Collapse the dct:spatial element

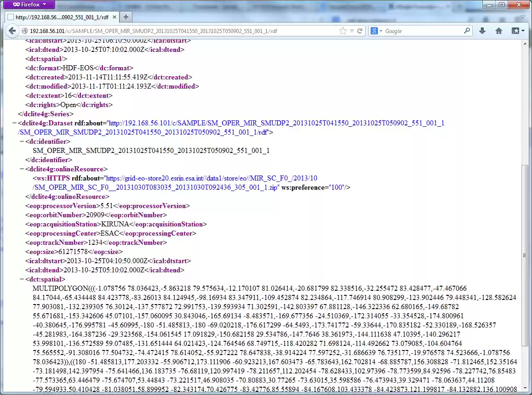click(x=21, y=279)
